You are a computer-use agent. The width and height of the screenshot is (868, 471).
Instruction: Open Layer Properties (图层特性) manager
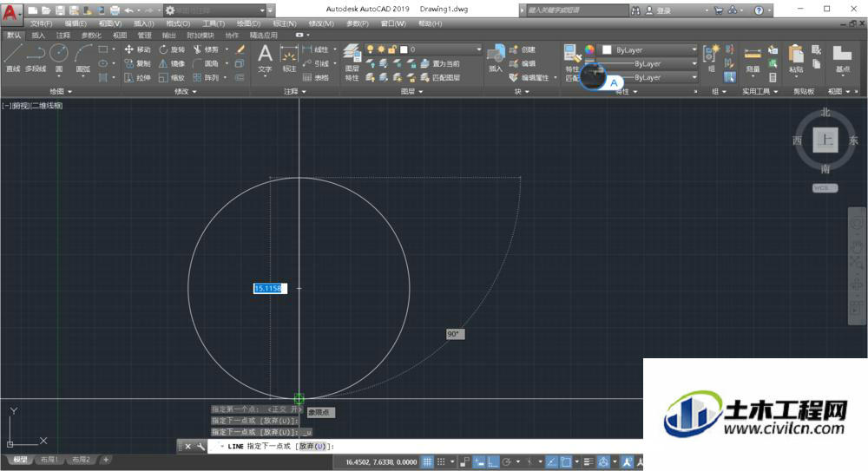(x=352, y=62)
